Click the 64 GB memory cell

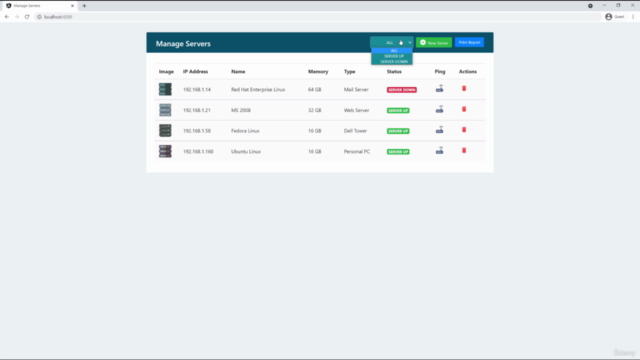pyautogui.click(x=314, y=89)
